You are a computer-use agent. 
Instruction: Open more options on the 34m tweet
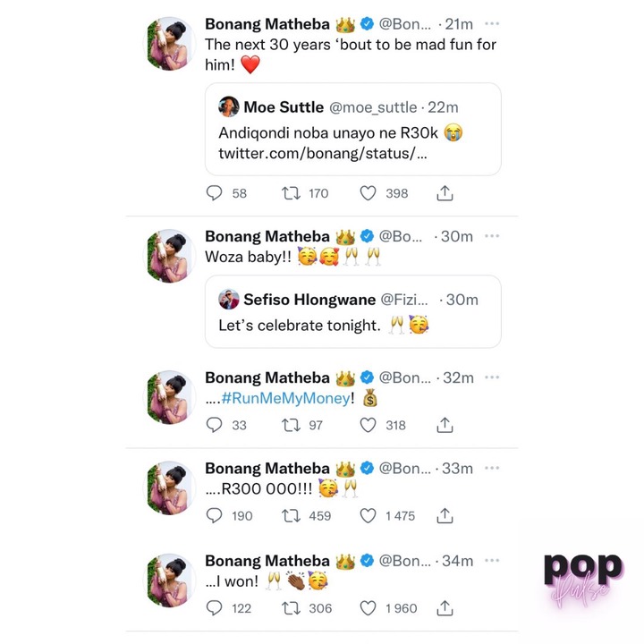(x=492, y=560)
